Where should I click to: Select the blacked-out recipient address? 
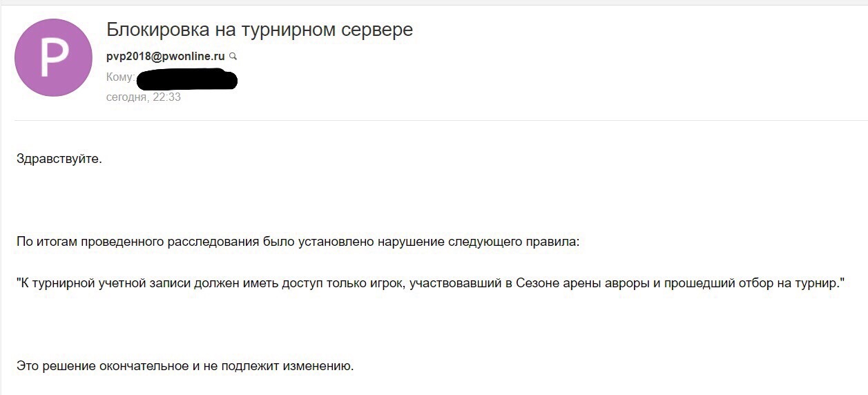click(x=186, y=79)
